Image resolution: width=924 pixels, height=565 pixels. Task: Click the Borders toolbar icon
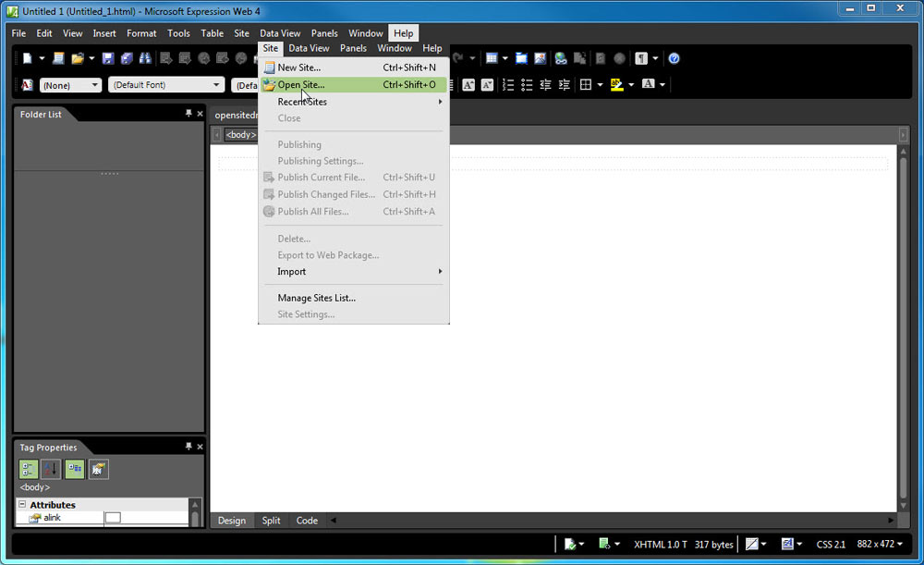point(586,85)
